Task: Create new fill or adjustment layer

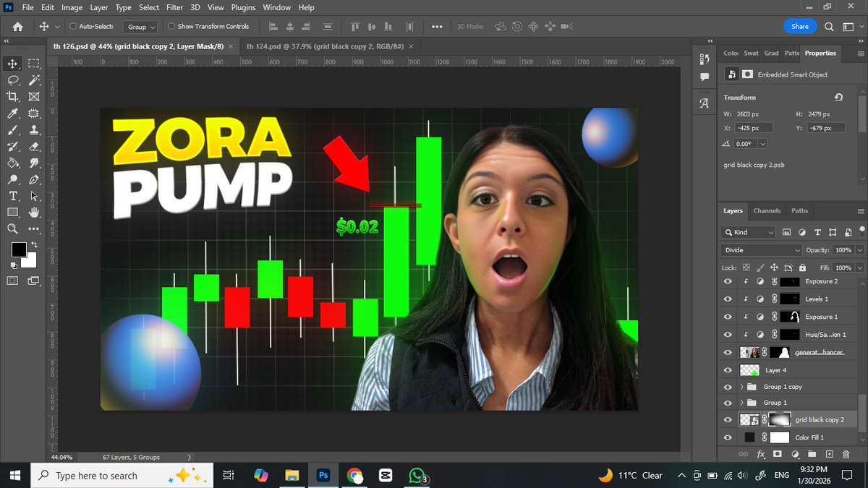Action: coord(795,454)
